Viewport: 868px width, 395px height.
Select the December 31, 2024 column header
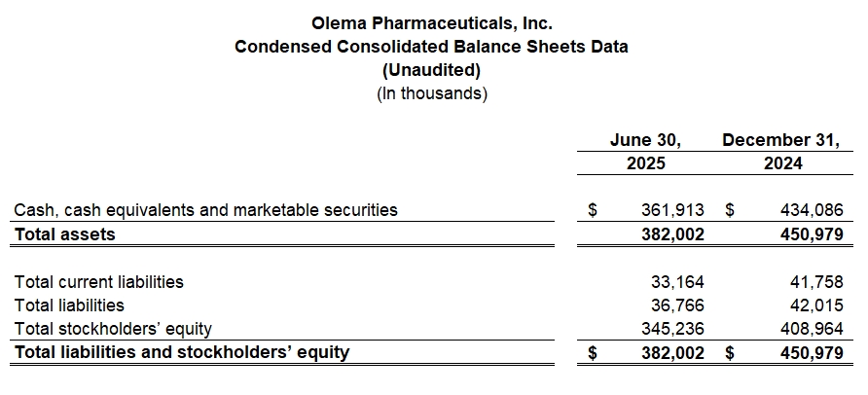coord(781,152)
